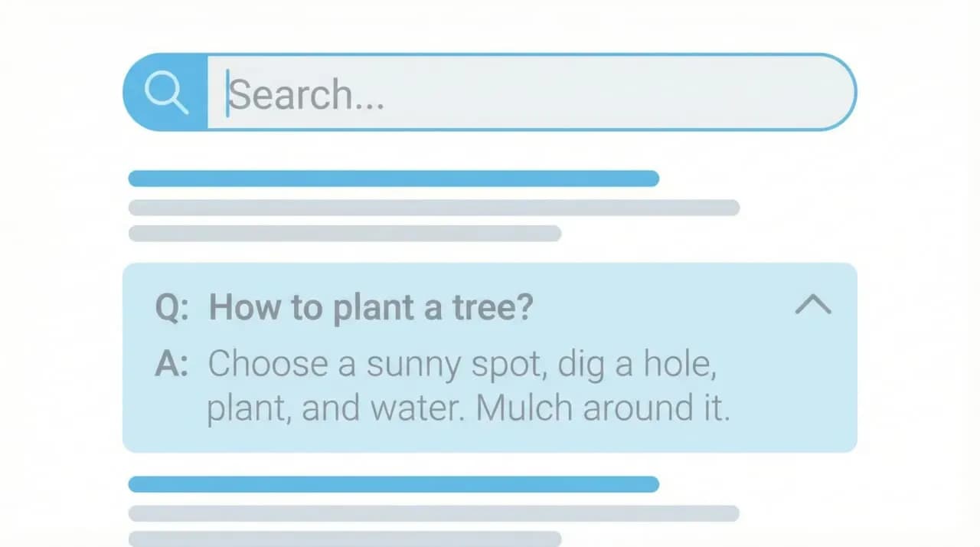Click the short gray line at the very bottom

[345, 539]
